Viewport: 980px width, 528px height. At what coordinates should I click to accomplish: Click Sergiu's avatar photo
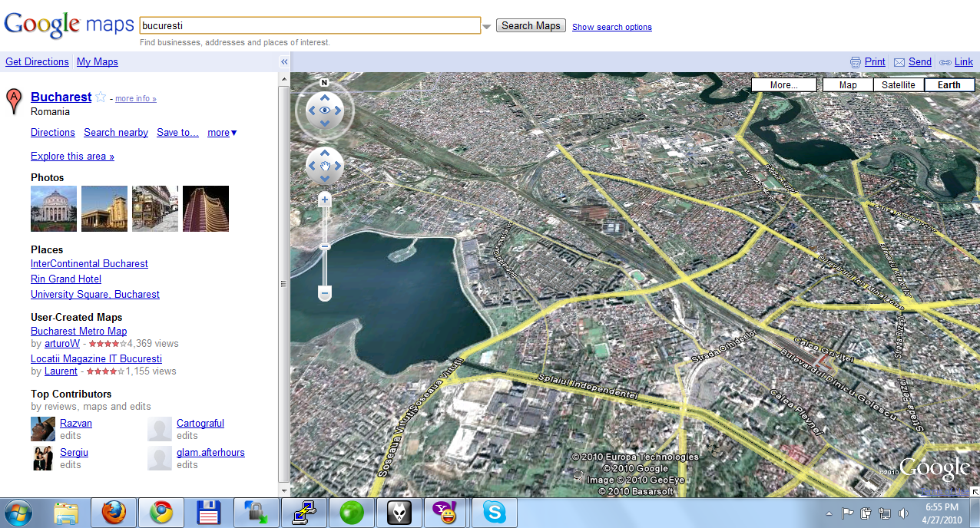(43, 458)
